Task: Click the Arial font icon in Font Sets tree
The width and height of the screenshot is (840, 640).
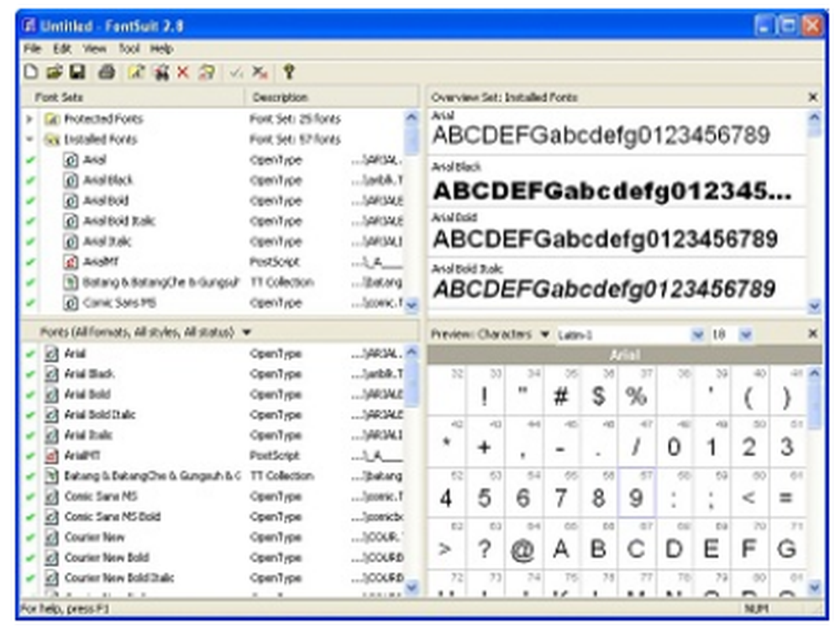Action: [71, 160]
